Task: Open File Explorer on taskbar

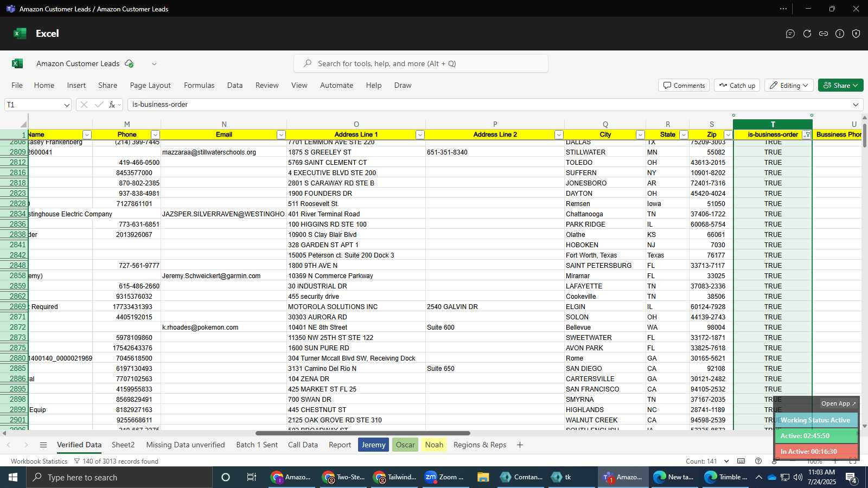Action: (x=483, y=477)
